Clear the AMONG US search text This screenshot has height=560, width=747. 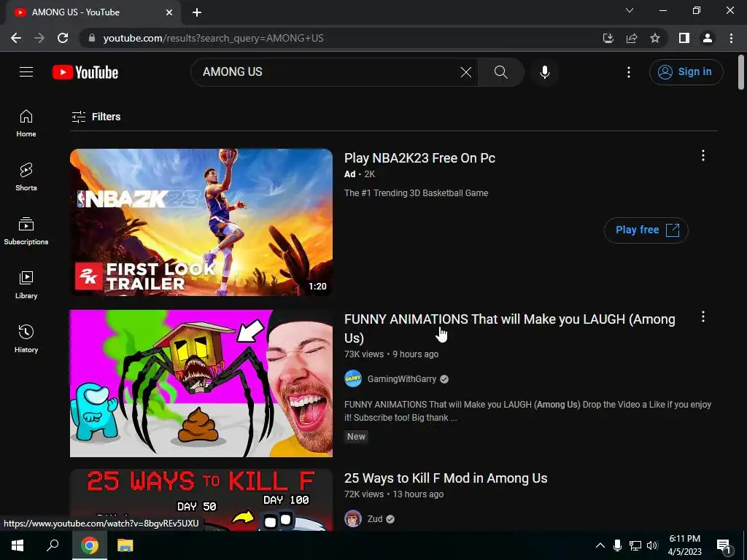click(466, 72)
